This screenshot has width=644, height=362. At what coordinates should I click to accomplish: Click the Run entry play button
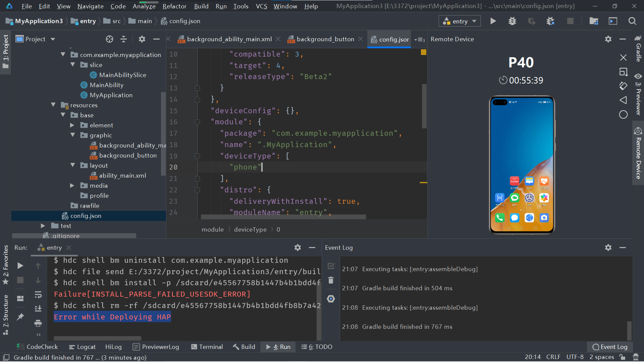pos(493,21)
